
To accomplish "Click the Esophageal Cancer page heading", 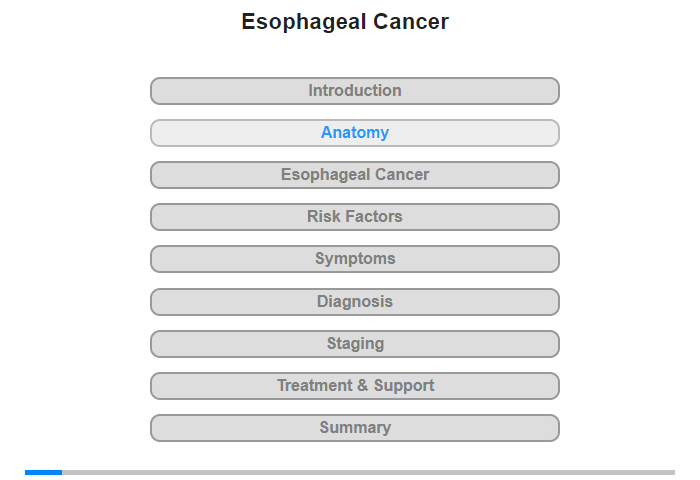I will (345, 22).
